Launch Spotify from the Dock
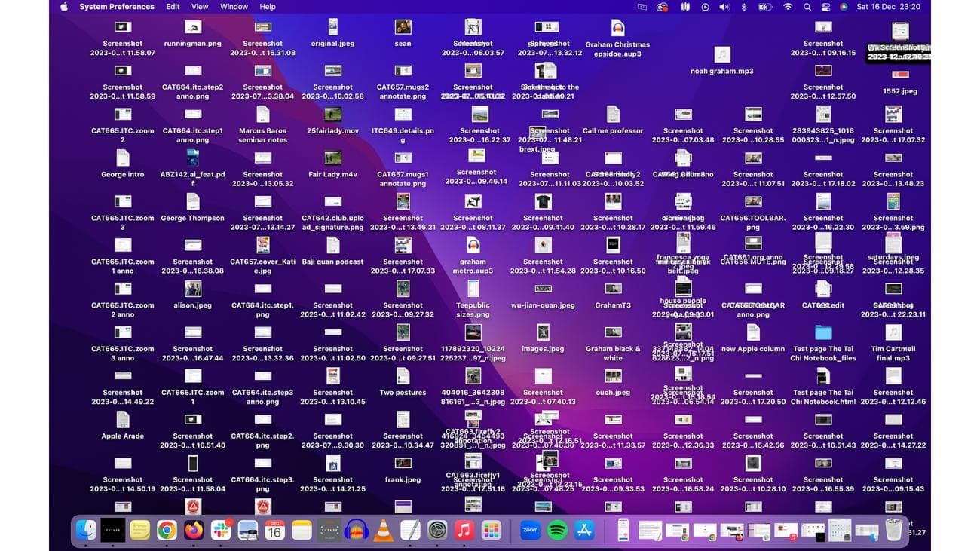 (x=556, y=530)
